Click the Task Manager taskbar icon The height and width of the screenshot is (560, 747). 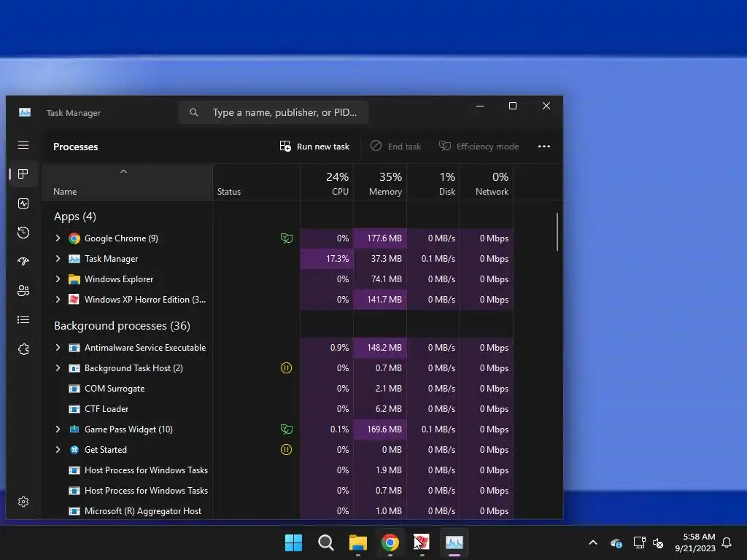[x=454, y=542]
